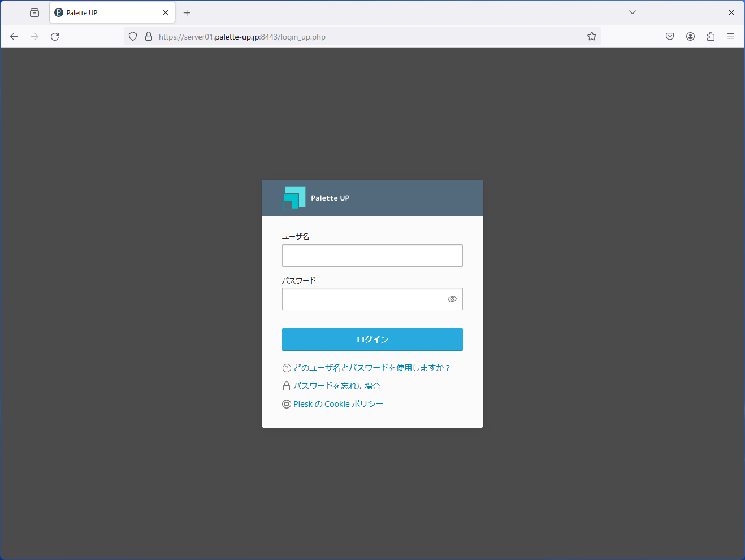Minimize the browser window
Viewport: 745px width, 560px height.
click(x=679, y=12)
